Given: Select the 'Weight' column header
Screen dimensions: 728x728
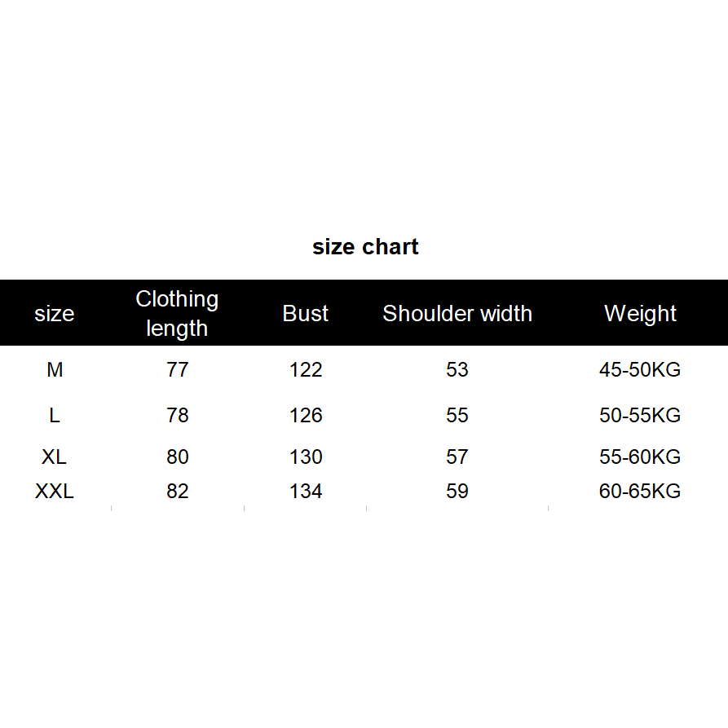Looking at the screenshot, I should click(x=640, y=314).
